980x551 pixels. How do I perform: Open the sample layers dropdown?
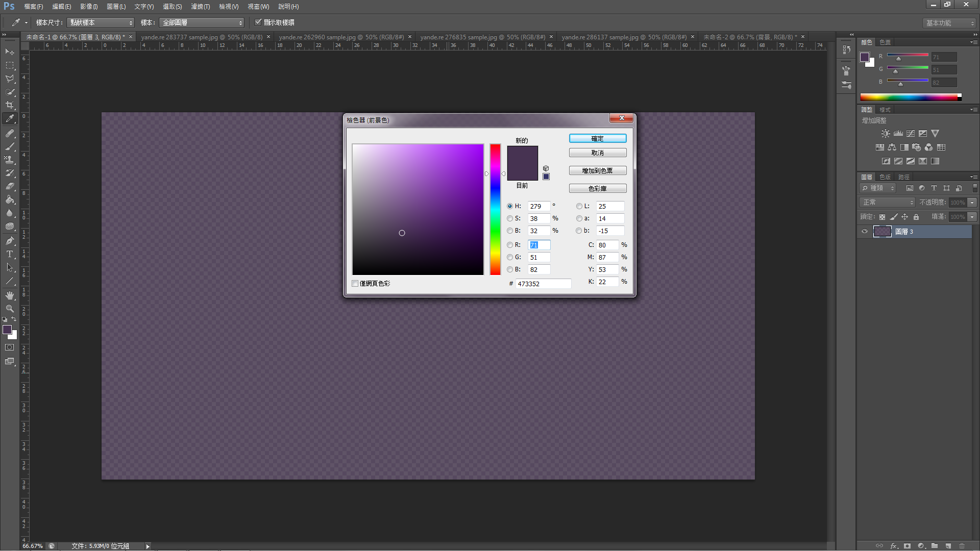click(x=202, y=23)
